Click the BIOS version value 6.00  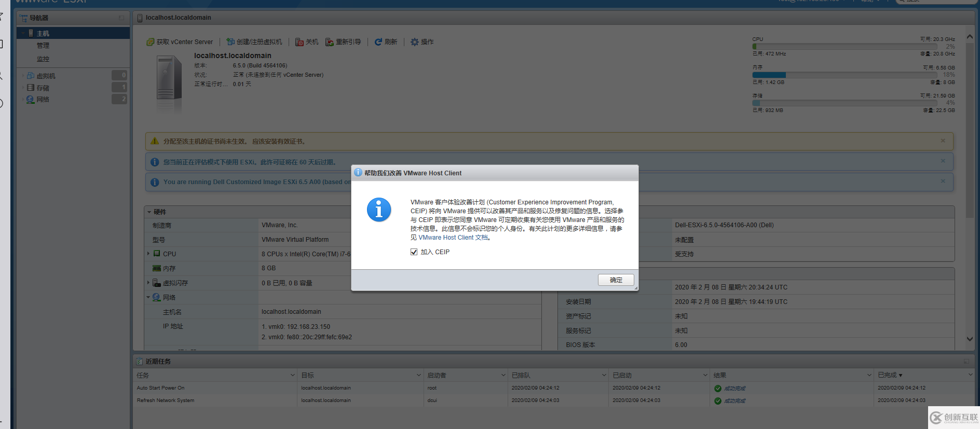(681, 345)
